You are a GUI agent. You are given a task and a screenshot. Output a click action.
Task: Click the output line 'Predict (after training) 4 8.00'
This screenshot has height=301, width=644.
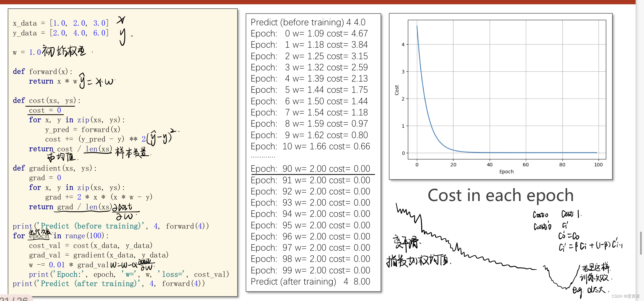point(311,281)
